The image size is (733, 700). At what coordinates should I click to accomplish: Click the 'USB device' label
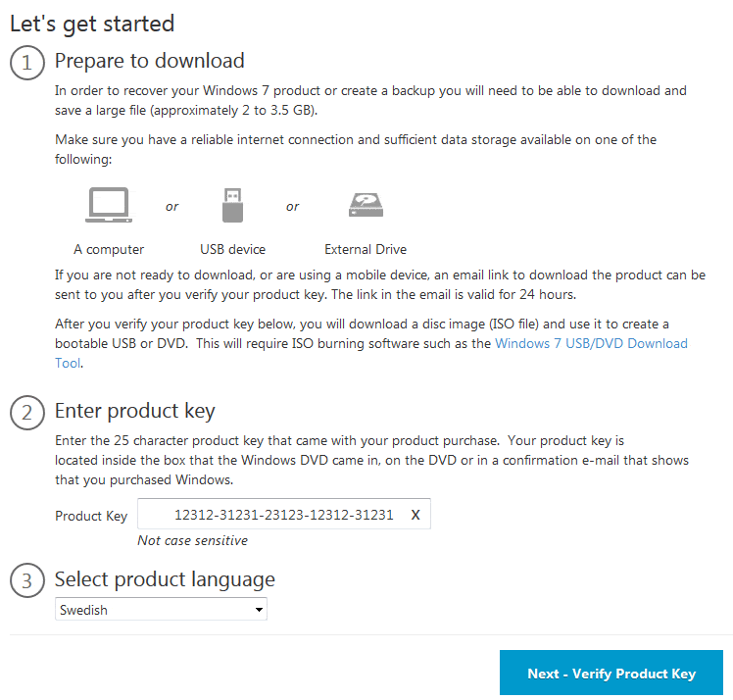232,249
